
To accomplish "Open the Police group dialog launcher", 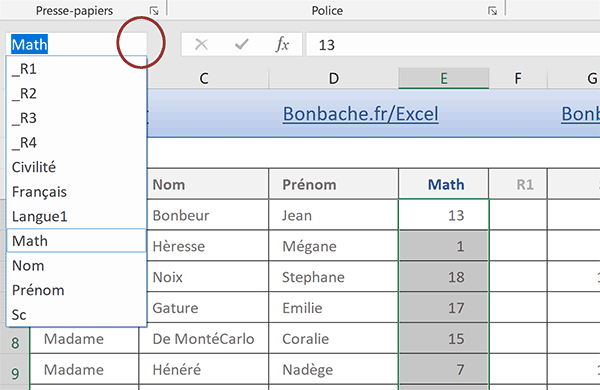I will click(x=492, y=11).
